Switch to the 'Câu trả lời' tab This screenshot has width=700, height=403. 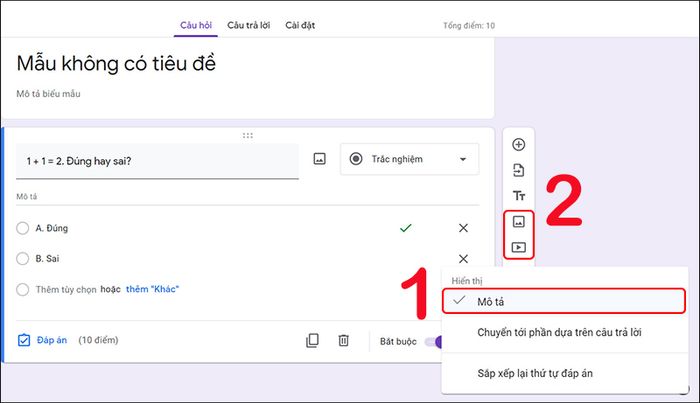(249, 25)
